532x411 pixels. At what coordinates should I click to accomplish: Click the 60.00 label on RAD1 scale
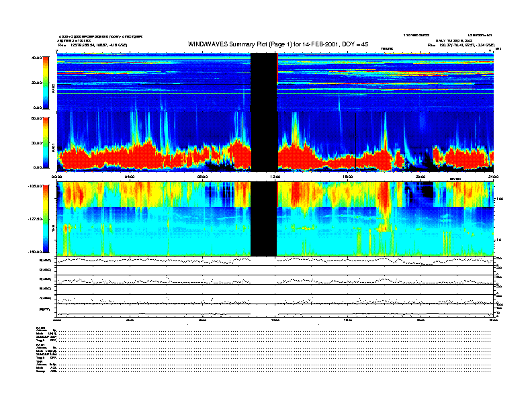click(36, 118)
